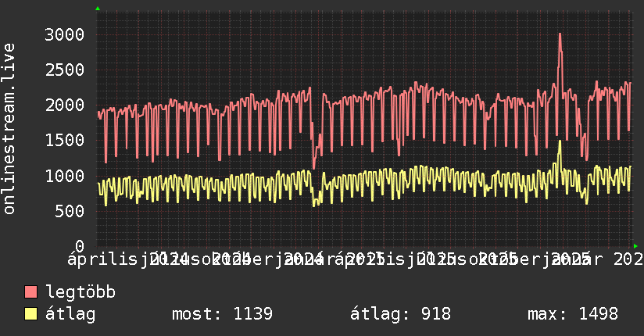This screenshot has width=644, height=336.
Task: Click the 3000 y-axis label
Action: pos(65,34)
